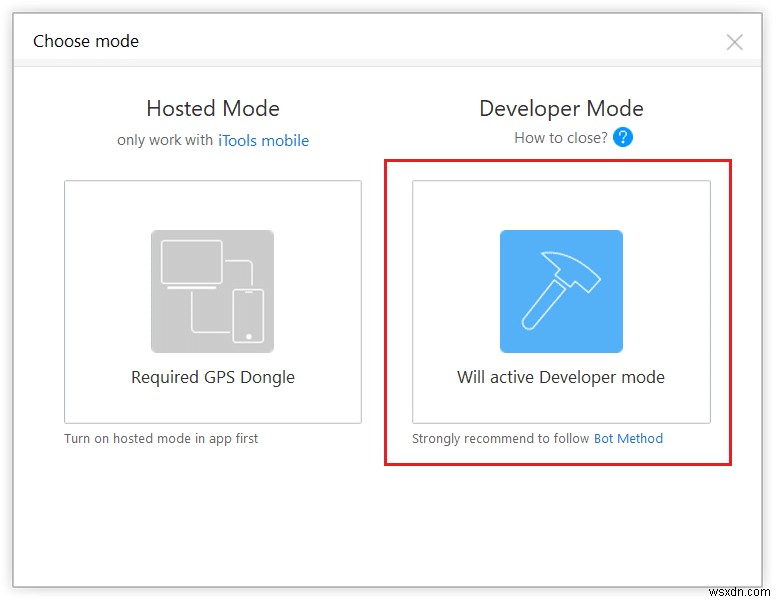Image resolution: width=782 pixels, height=602 pixels.
Task: Click the "Choose mode" dialog title
Action: click(86, 41)
